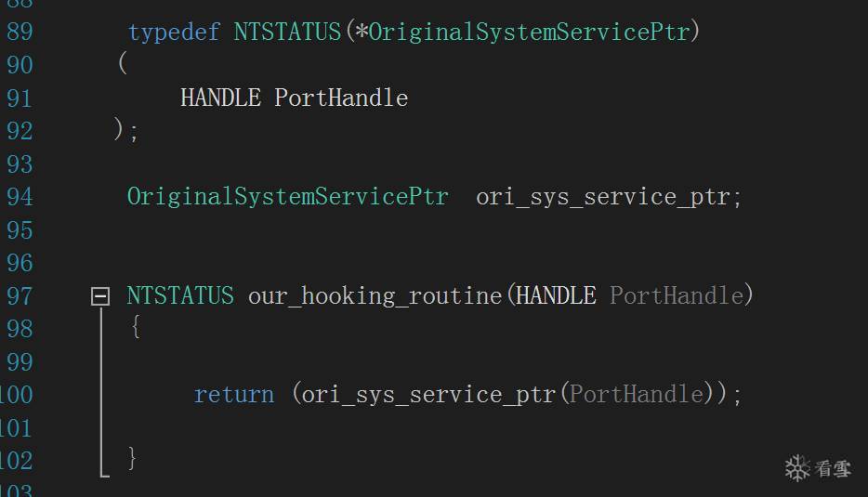Click HANDLE on the line 91 parameter

220,98
